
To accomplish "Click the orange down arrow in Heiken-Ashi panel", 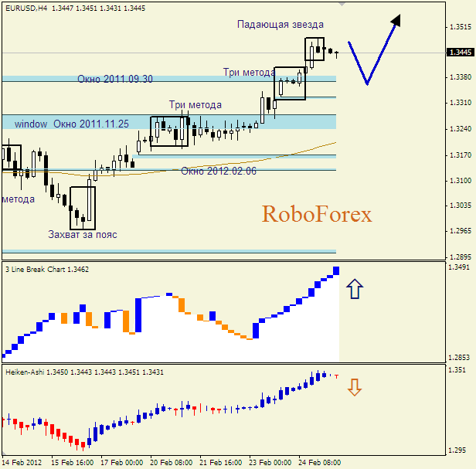I will coord(354,386).
